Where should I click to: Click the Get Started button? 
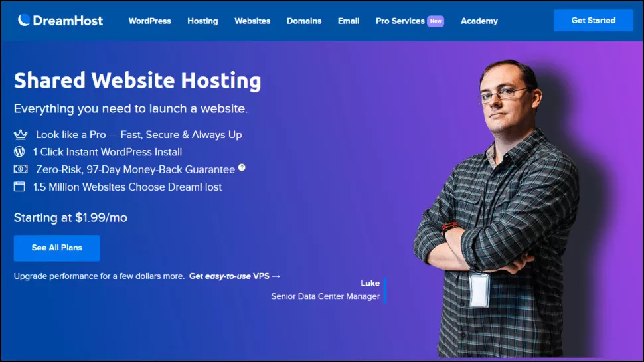pos(593,21)
